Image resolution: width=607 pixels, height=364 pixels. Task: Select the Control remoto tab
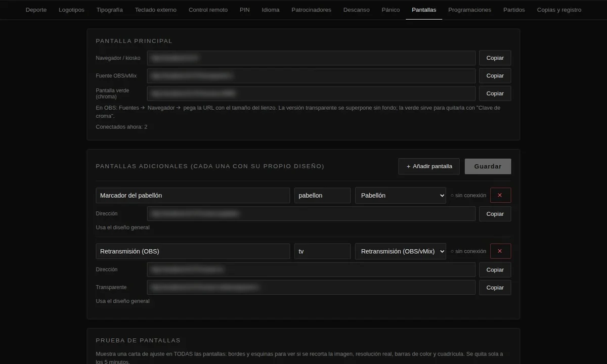point(208,10)
